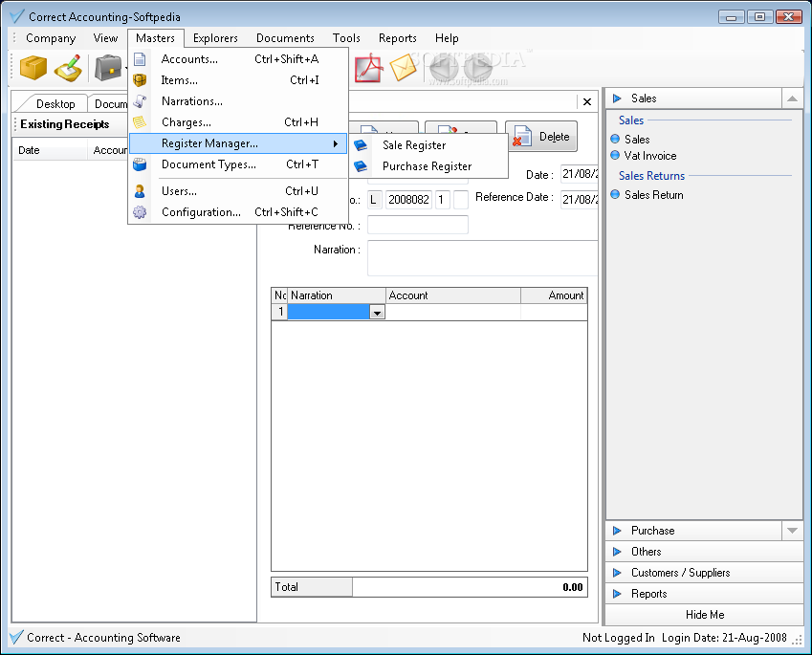Choose Accounts... from Masters menu
Image resolution: width=812 pixels, height=655 pixels.
click(238, 59)
